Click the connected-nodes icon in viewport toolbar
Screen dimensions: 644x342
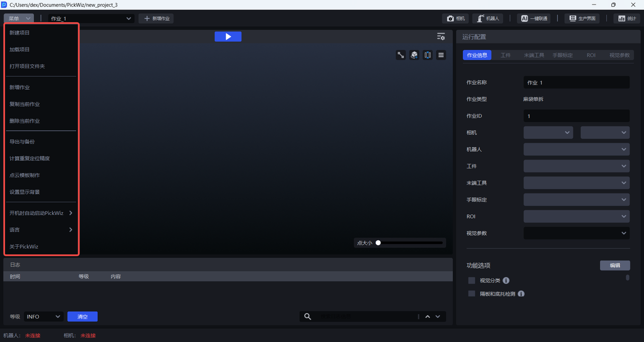coord(401,55)
